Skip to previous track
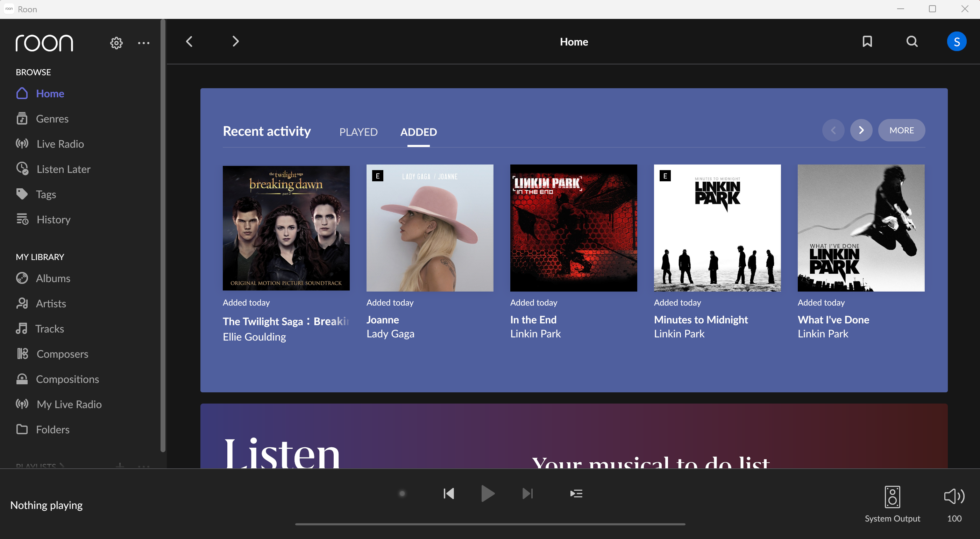The width and height of the screenshot is (980, 539). (449, 494)
